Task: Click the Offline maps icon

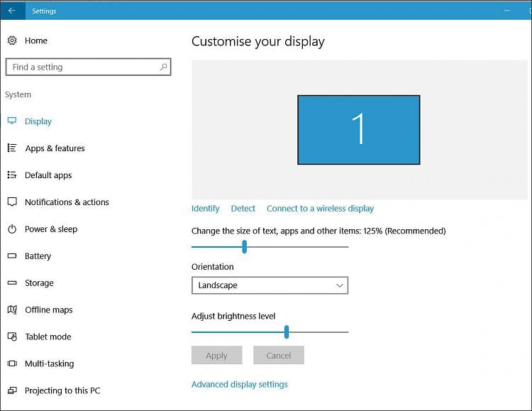Action: point(12,309)
